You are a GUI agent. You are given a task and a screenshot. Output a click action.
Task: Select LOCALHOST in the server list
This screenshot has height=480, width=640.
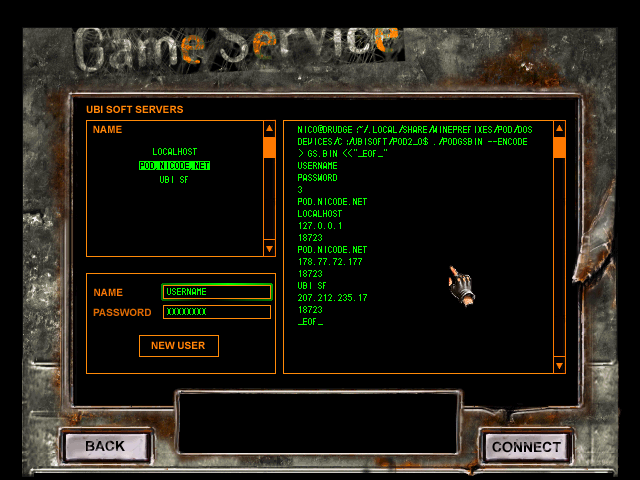(x=174, y=152)
